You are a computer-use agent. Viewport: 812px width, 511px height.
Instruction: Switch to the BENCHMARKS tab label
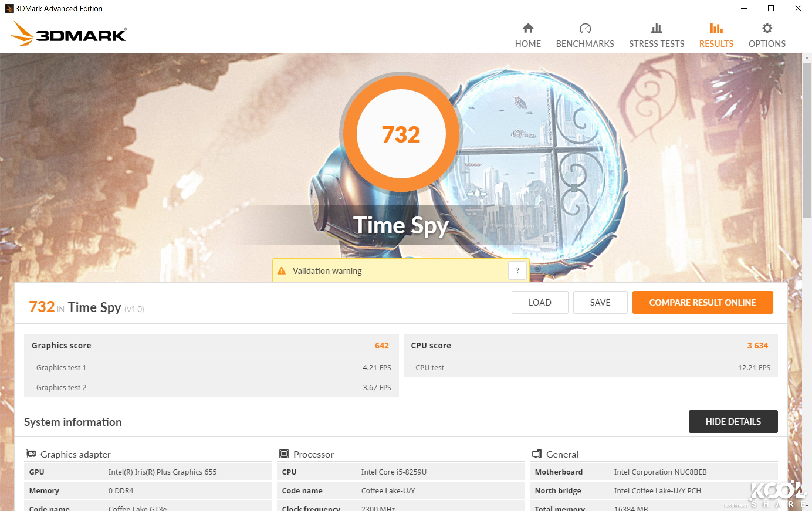coord(585,44)
